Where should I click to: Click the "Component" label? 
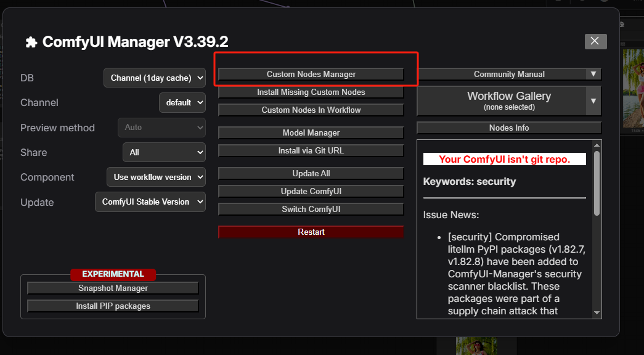point(47,177)
